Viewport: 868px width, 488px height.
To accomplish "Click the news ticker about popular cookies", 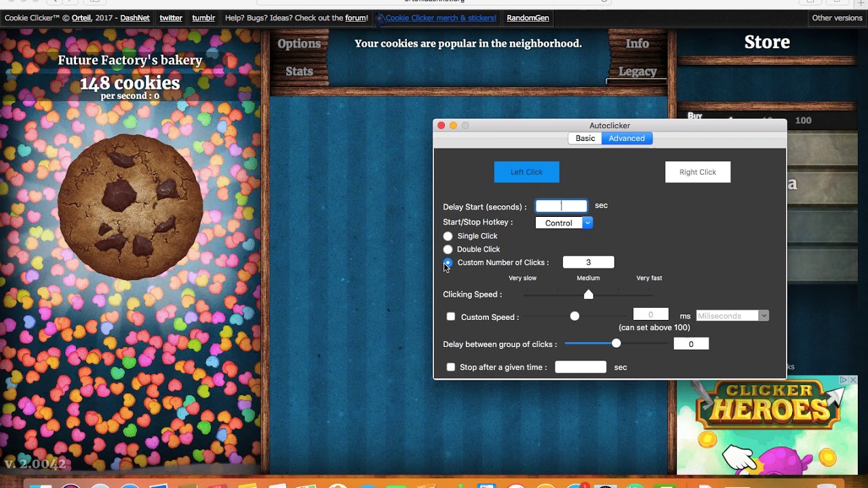I will (468, 44).
